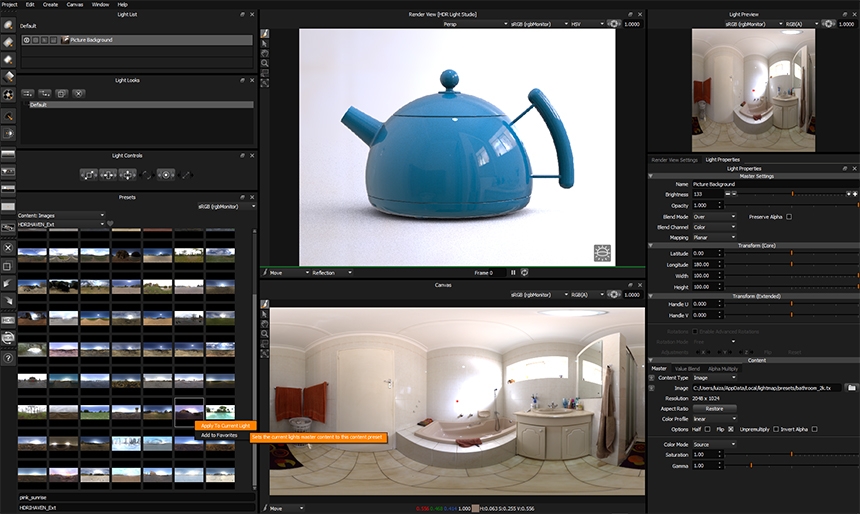Pause the Render View rendering
The width and height of the screenshot is (860, 514).
(513, 272)
